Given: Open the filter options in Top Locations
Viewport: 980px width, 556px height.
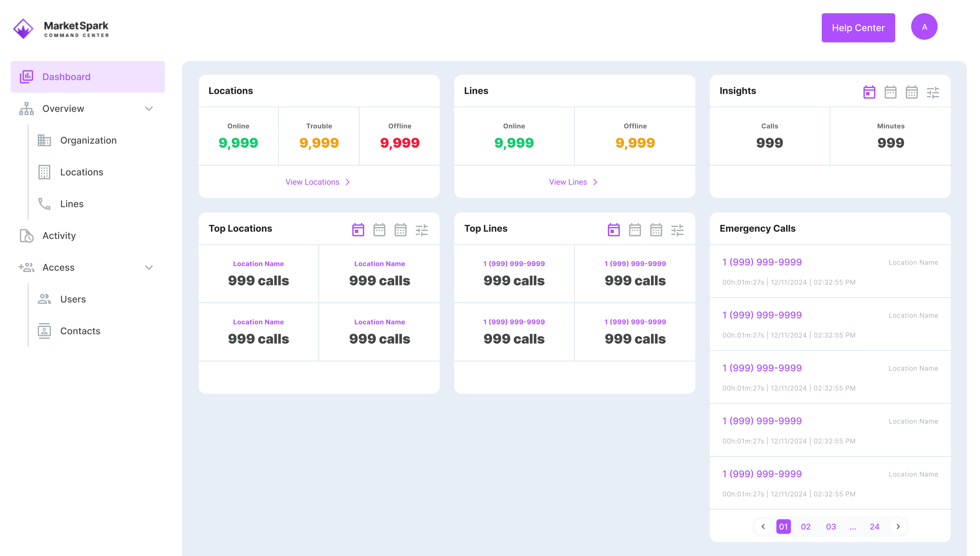Looking at the screenshot, I should coord(422,229).
